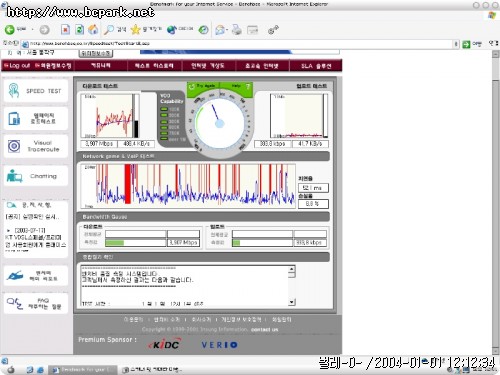This screenshot has width=500, height=375.
Task: Refresh the page with the green arrows icon
Action: coord(79,30)
